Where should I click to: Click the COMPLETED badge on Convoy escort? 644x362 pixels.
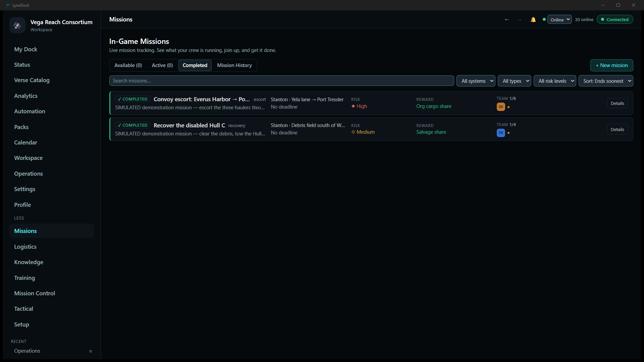click(132, 99)
